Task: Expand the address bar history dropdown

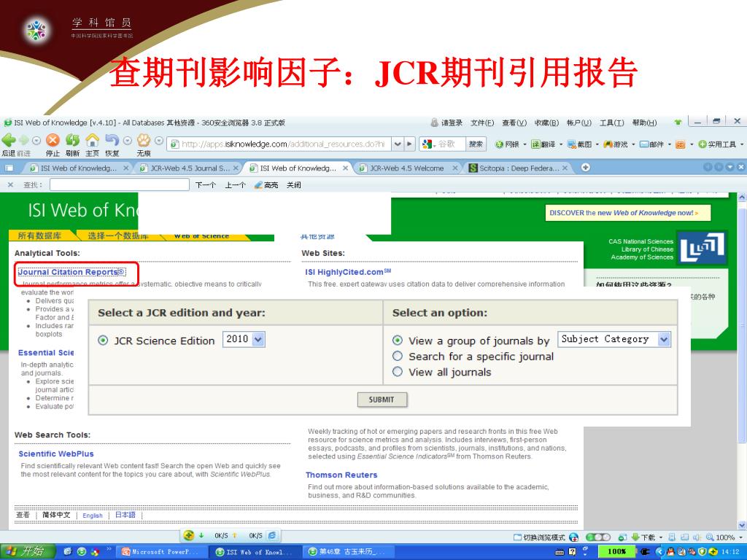Action: [x=398, y=144]
